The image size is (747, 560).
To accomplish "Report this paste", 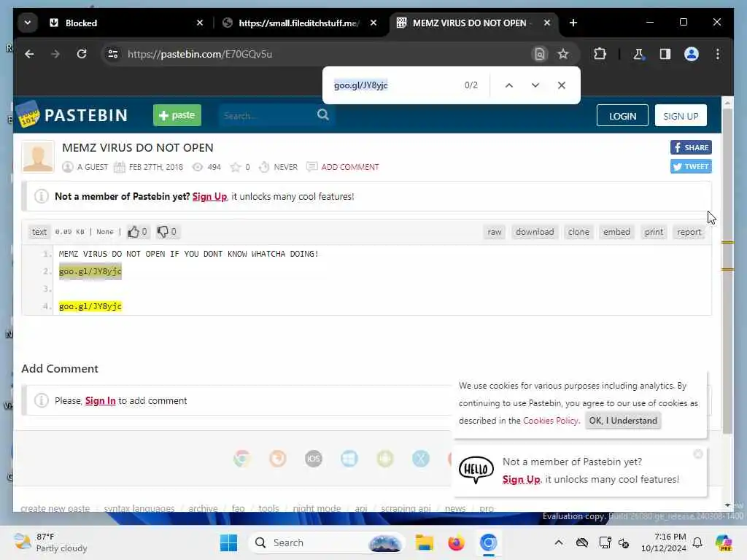I will [x=689, y=232].
